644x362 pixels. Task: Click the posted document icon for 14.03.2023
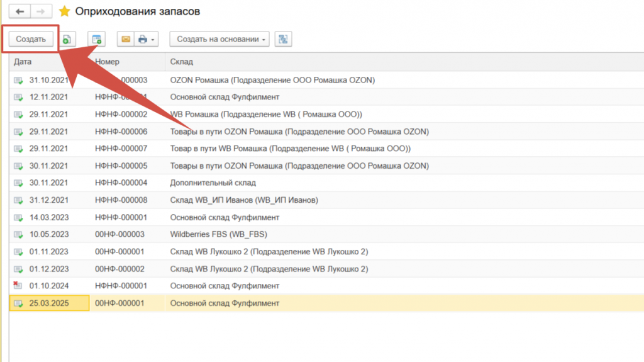click(18, 217)
